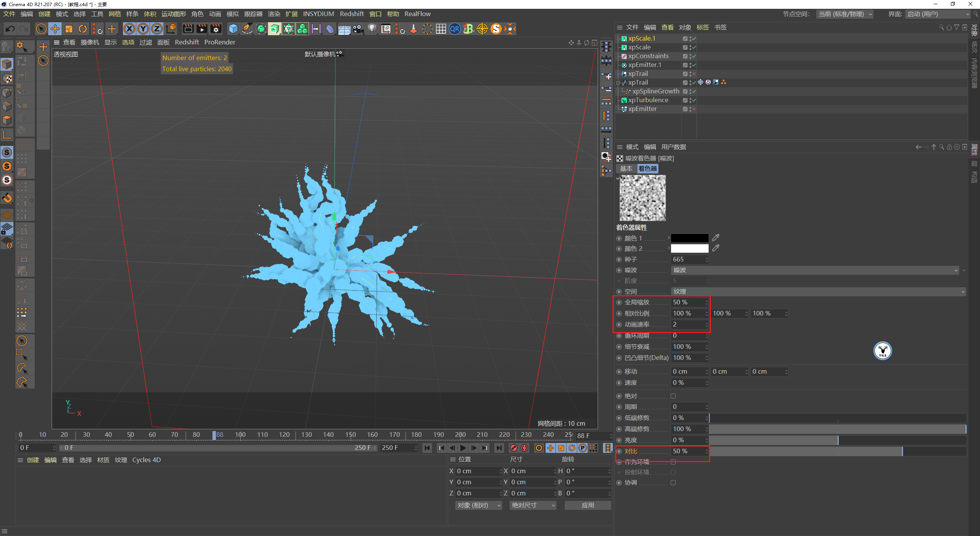Expand 颜色 1 color chevron
This screenshot has height=536, width=980.
(669, 238)
